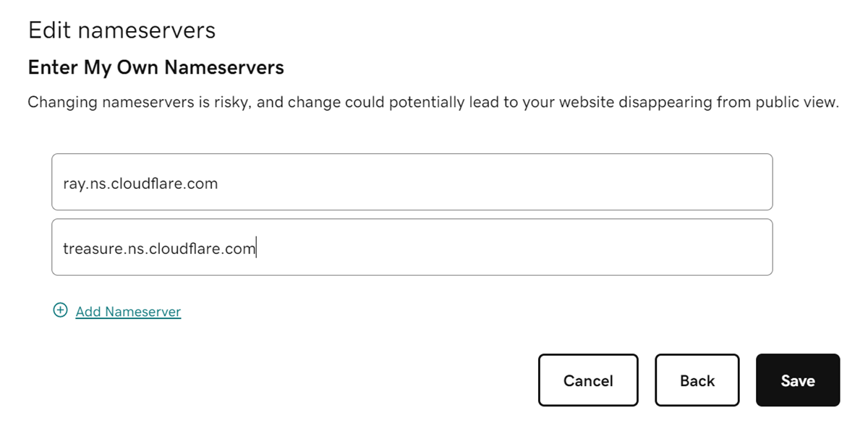Click the "Edit nameservers" heading
The height and width of the screenshot is (431, 868).
coord(122,30)
